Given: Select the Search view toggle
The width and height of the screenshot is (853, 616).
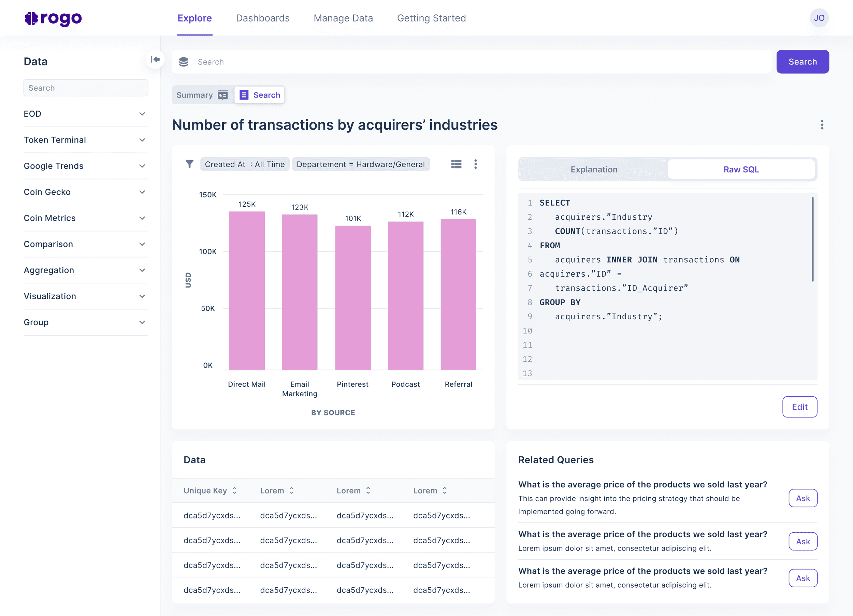Looking at the screenshot, I should tap(260, 95).
